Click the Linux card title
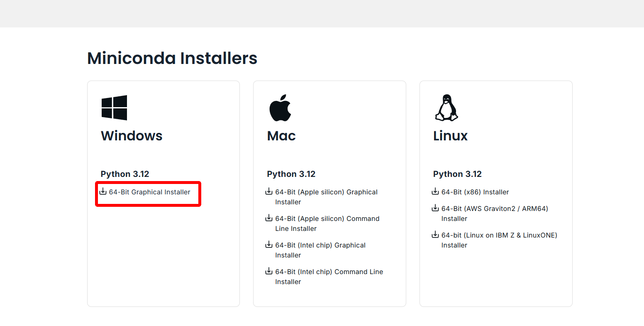The width and height of the screenshot is (644, 326). click(450, 136)
